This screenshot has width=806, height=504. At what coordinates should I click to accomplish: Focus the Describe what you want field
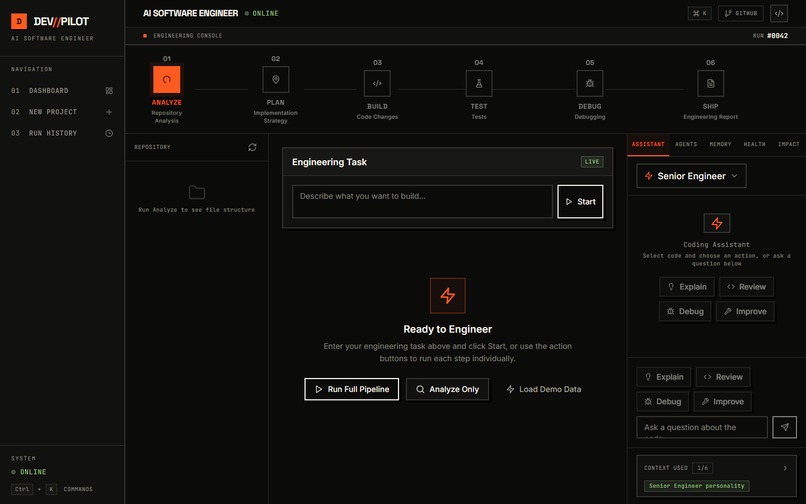tap(423, 202)
